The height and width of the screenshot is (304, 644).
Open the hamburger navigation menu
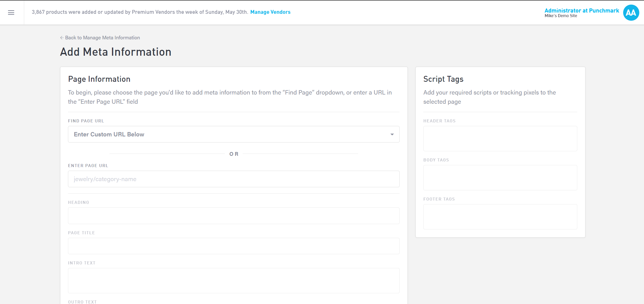[x=11, y=13]
